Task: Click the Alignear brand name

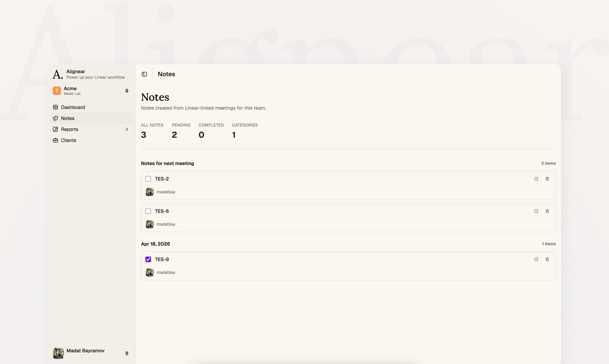Action: (x=76, y=72)
